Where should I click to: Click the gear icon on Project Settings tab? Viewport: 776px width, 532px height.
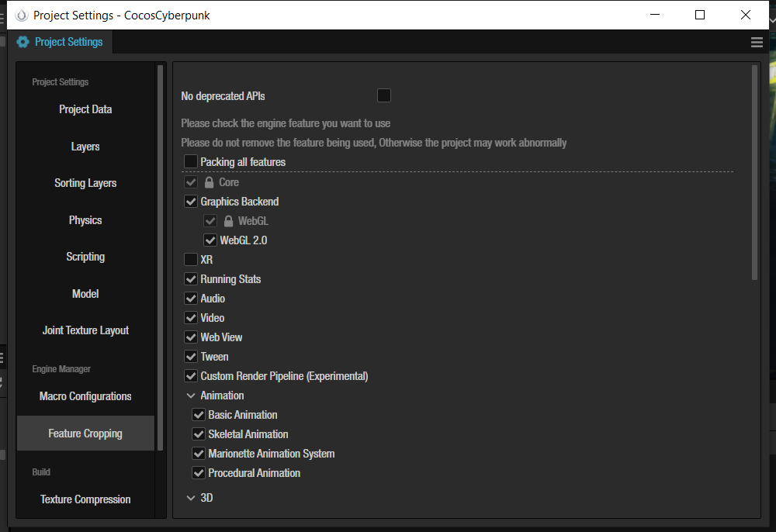coord(23,42)
